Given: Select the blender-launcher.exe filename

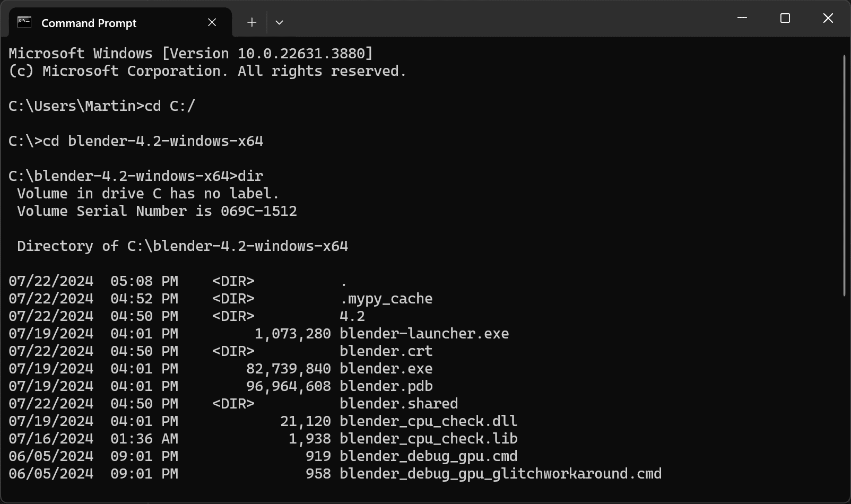Looking at the screenshot, I should click(424, 333).
